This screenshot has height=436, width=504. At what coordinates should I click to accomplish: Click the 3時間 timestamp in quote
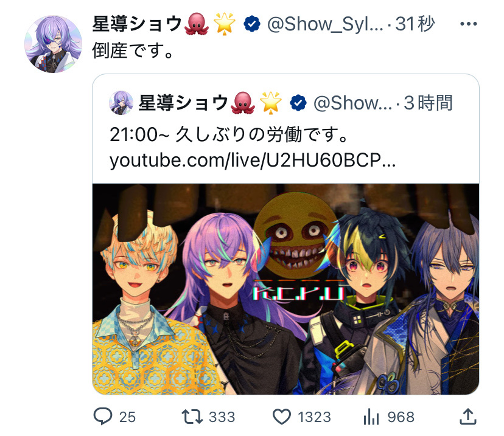point(428,103)
